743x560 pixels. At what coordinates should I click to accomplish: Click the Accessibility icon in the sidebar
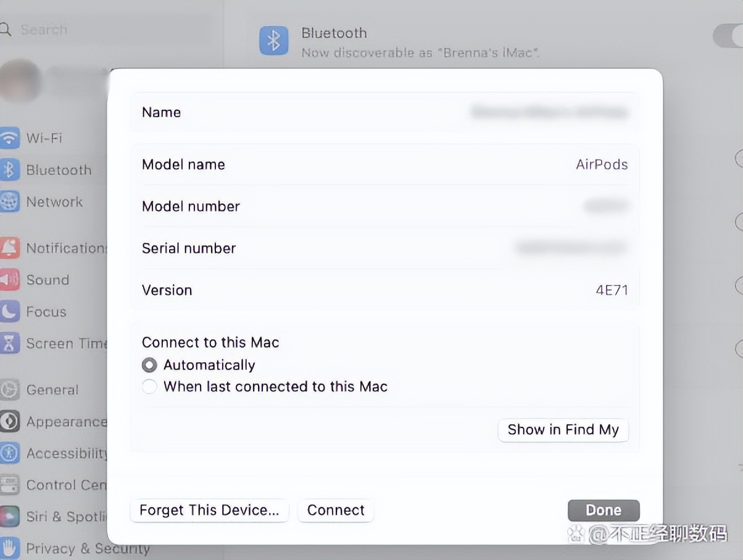click(9, 453)
